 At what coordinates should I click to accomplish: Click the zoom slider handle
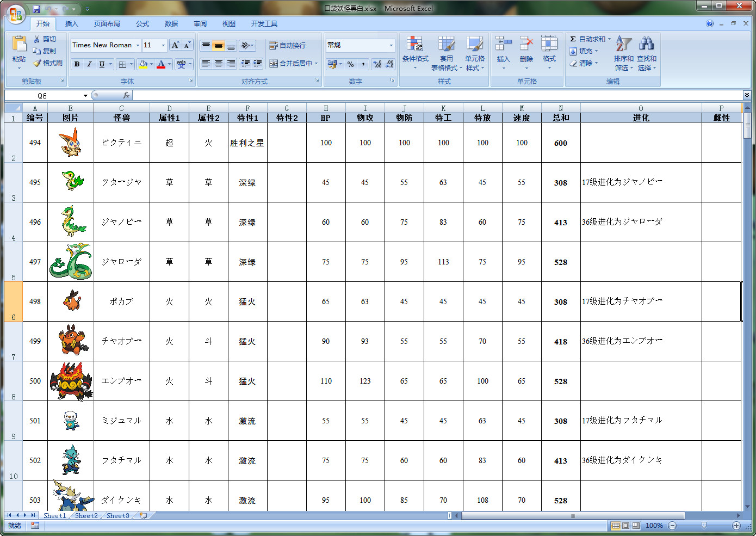click(x=704, y=526)
